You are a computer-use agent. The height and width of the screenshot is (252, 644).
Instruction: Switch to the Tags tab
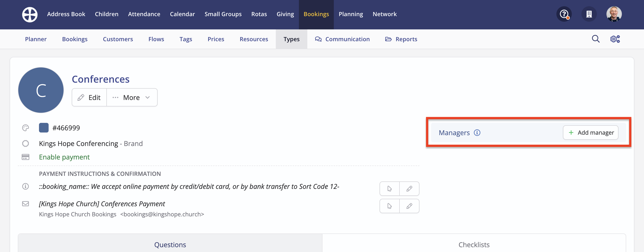(186, 39)
